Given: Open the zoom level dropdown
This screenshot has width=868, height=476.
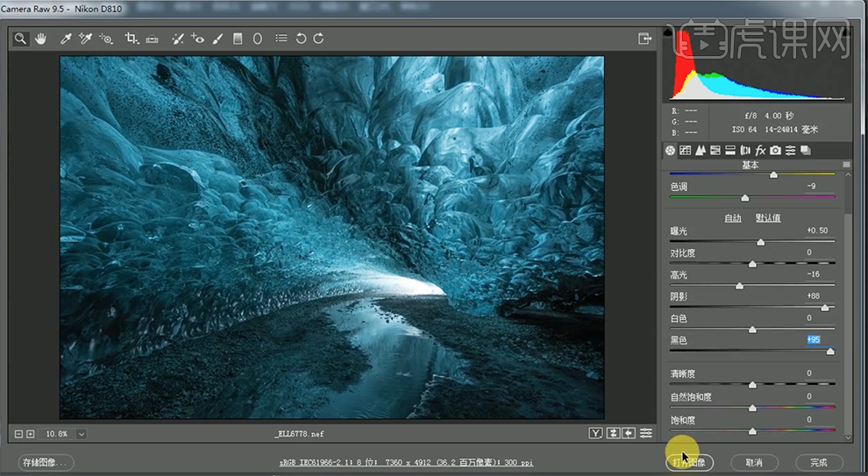Looking at the screenshot, I should click(x=82, y=434).
